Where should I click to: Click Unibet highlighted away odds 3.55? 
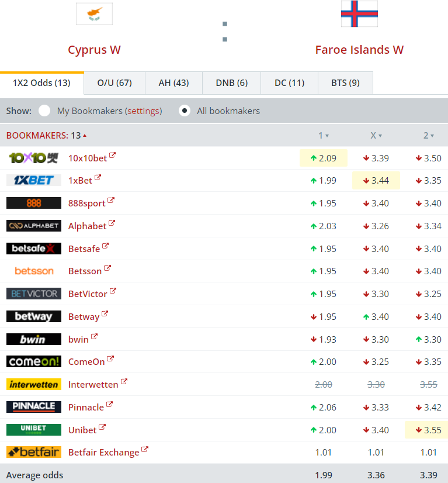click(x=428, y=430)
